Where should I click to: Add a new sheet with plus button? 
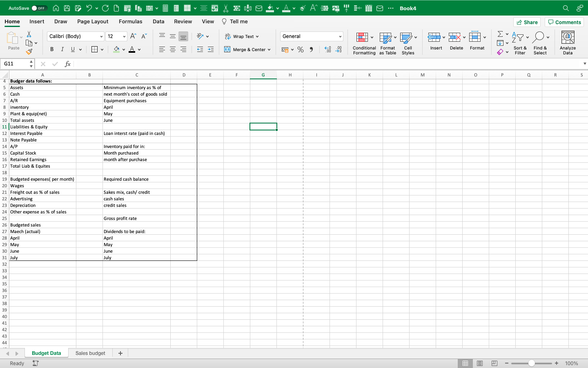(120, 353)
